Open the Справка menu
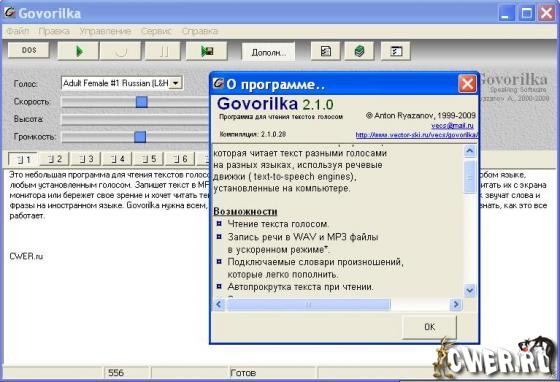 [200, 31]
